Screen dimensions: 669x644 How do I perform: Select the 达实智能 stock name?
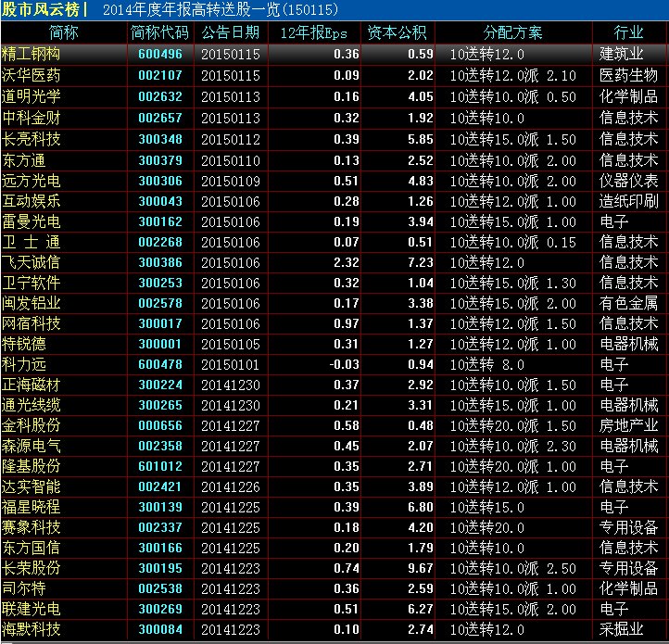pyautogui.click(x=32, y=487)
